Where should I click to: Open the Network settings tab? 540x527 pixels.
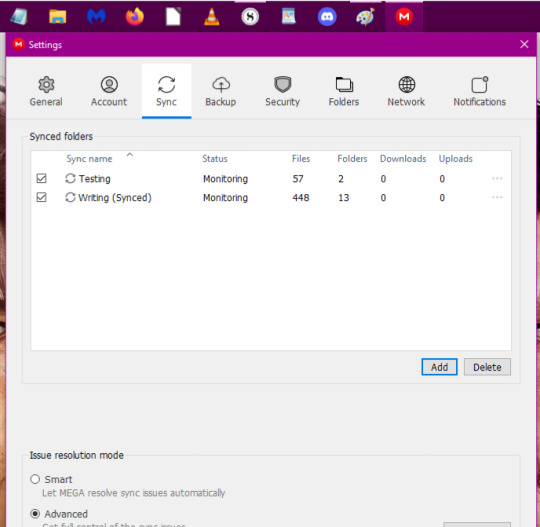(x=406, y=92)
